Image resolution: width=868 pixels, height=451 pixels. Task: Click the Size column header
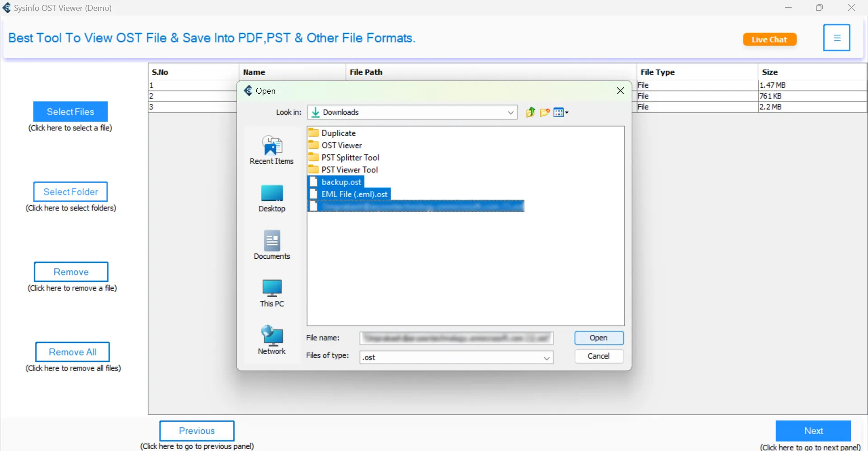click(x=812, y=72)
